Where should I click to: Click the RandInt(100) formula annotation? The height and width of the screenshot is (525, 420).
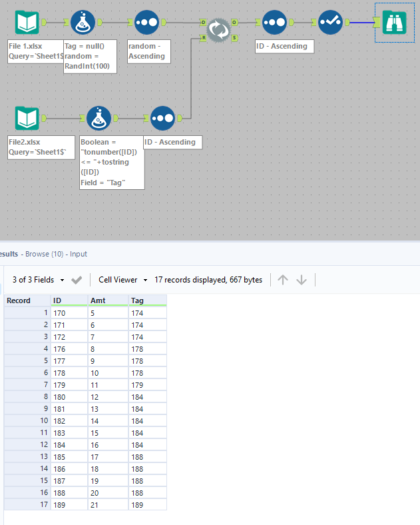[x=90, y=56]
